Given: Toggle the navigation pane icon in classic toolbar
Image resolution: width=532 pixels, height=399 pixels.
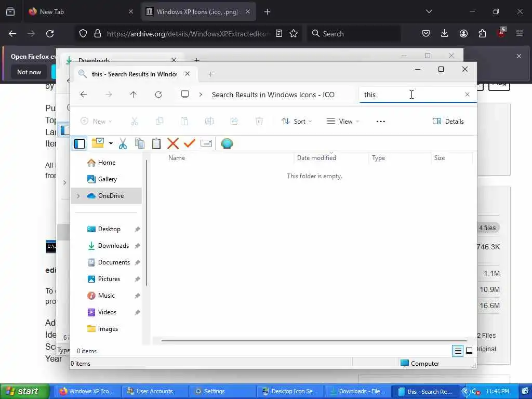Looking at the screenshot, I should [x=79, y=143].
